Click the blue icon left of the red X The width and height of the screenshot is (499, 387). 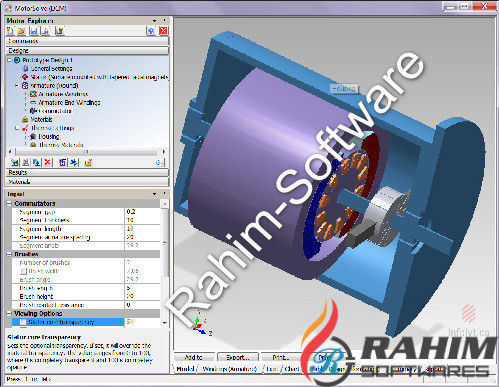(151, 31)
